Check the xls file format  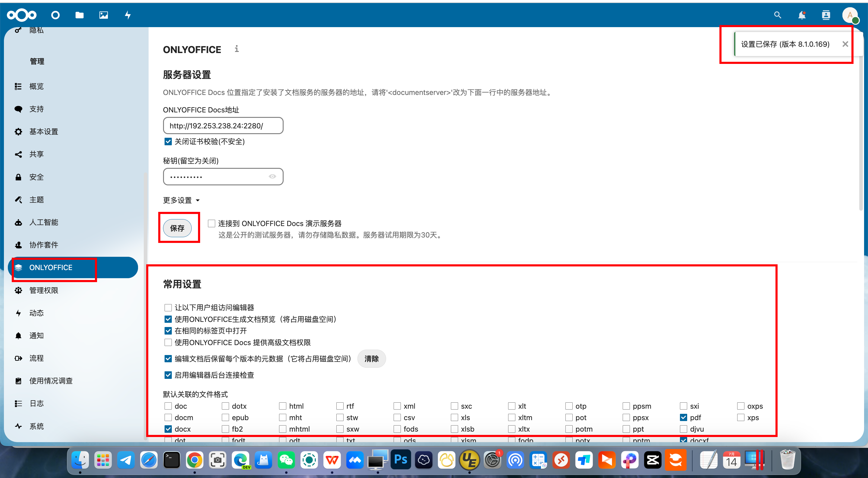(x=454, y=417)
